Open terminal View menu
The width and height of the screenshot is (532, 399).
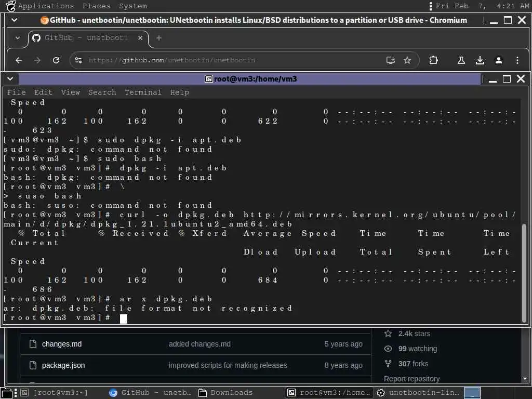(x=70, y=92)
